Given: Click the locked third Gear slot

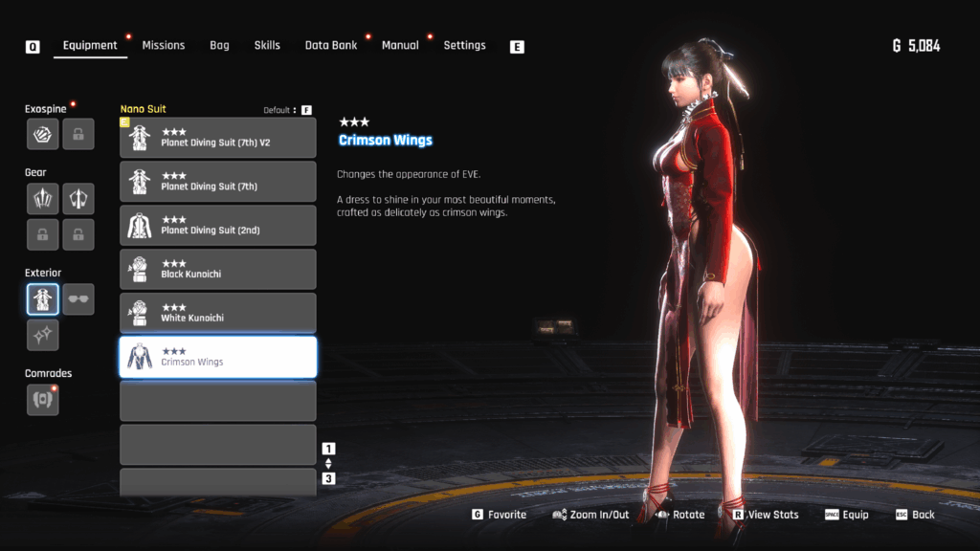Looking at the screenshot, I should 42,234.
